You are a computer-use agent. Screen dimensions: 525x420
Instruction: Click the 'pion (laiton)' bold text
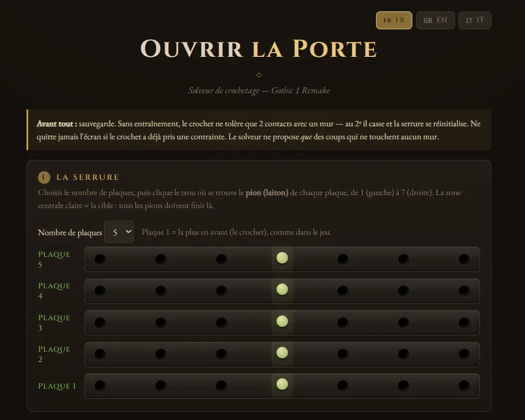(x=267, y=192)
